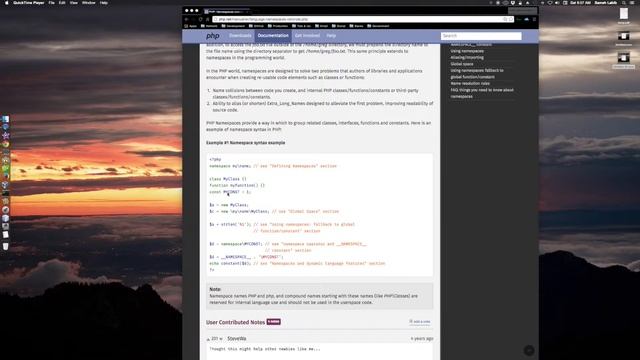Open the browser menu hamburger icon
Screen dimensions: 640x360
534,19
